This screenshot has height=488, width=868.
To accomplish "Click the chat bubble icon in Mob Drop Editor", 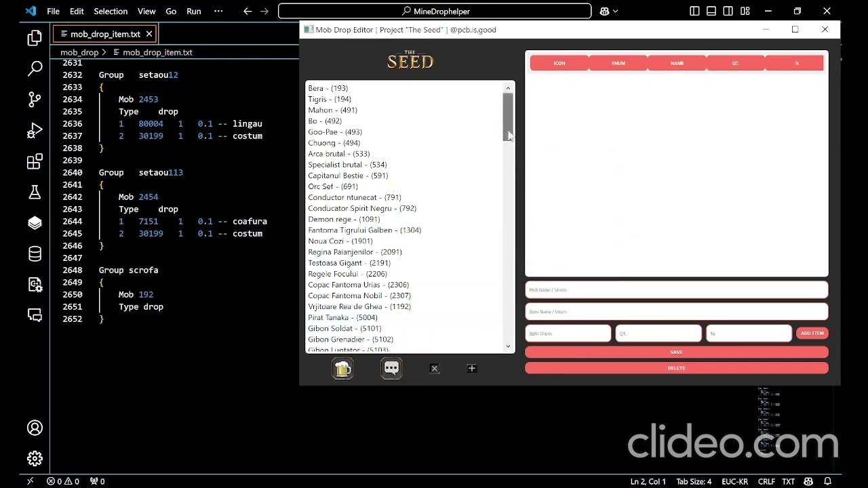I will [x=391, y=368].
